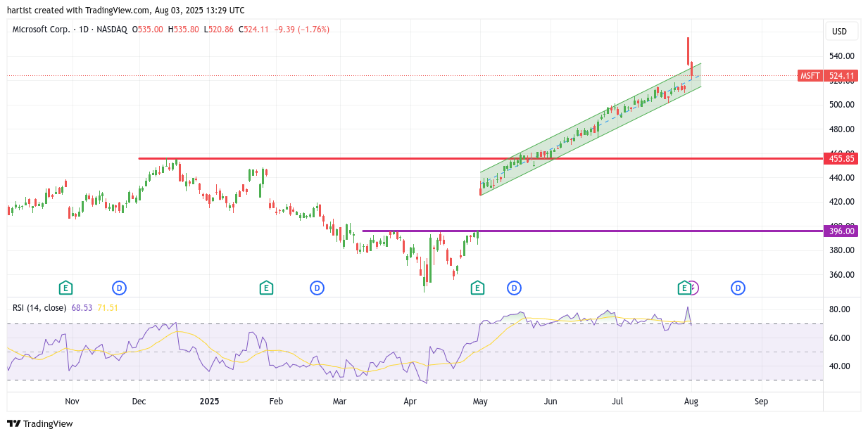868x436 pixels.
Task: Click the 360.00 price axis label
Action: 841,275
